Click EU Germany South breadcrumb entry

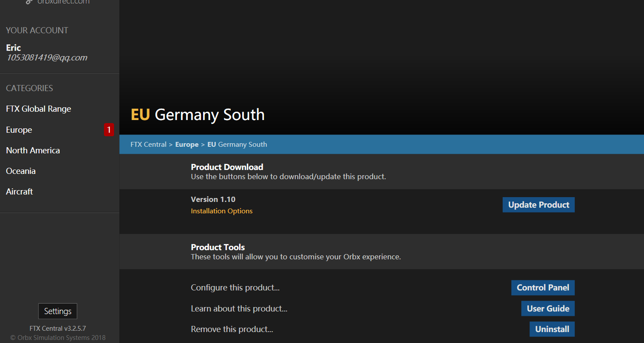237,144
